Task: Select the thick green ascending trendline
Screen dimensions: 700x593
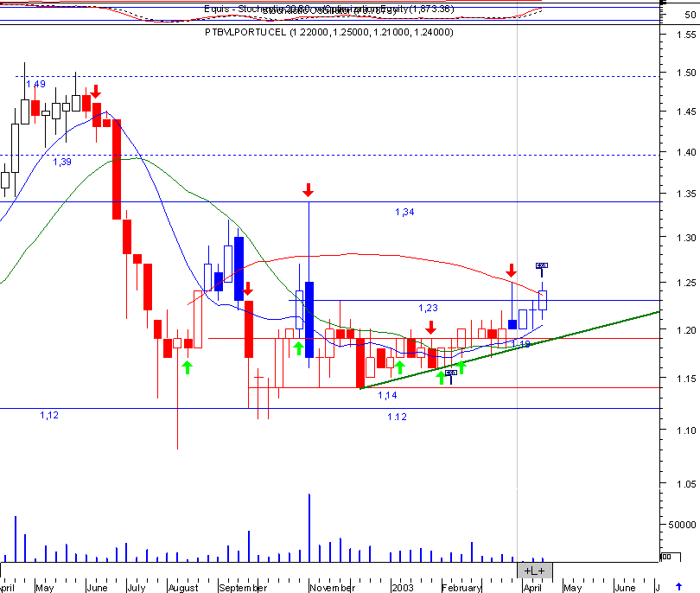Action: [x=510, y=350]
